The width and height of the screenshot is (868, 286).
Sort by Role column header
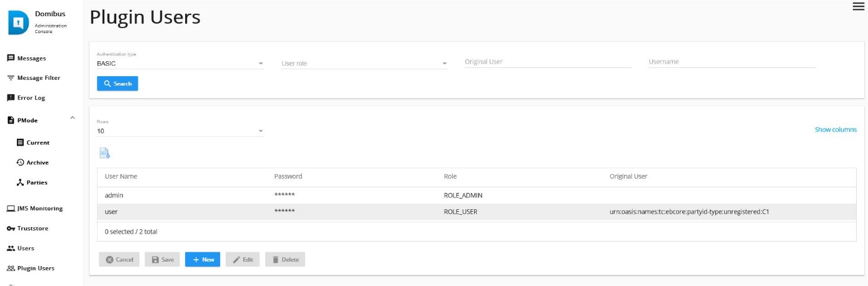(450, 176)
